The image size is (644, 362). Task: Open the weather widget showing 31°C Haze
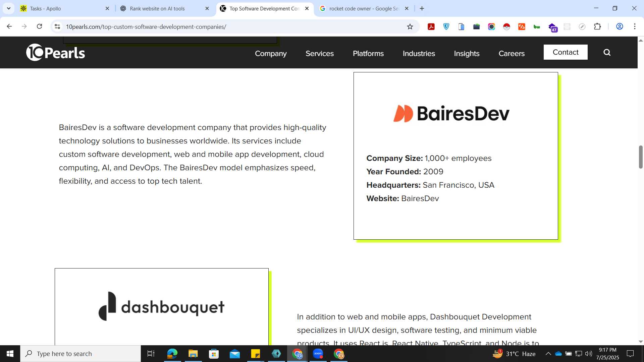pyautogui.click(x=514, y=354)
